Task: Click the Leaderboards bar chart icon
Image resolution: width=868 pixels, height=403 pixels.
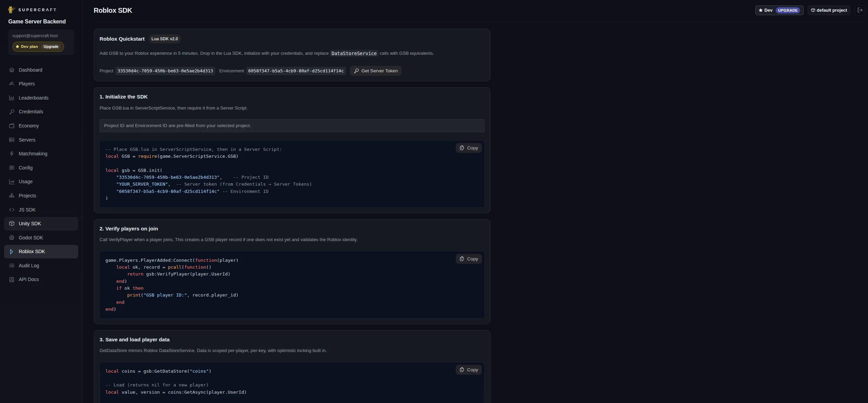Action: (x=12, y=98)
